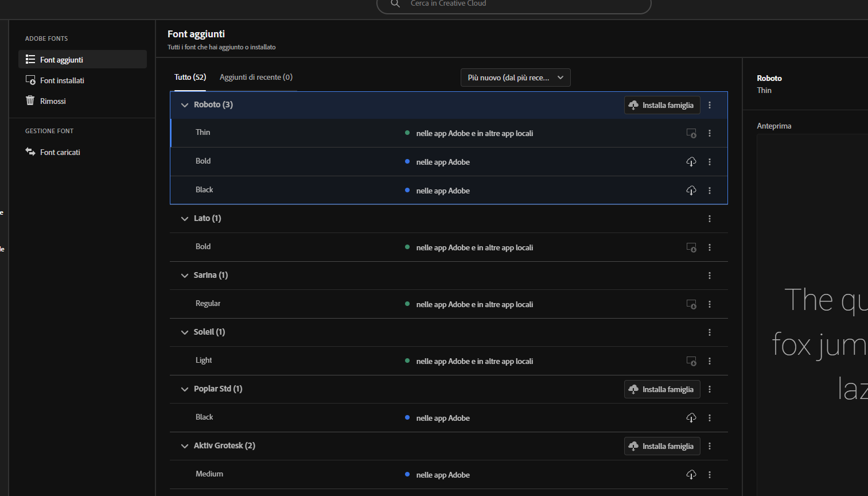Click cloud install icon for Aktiv Grotesk Medium
Image resolution: width=868 pixels, height=496 pixels.
pos(691,475)
